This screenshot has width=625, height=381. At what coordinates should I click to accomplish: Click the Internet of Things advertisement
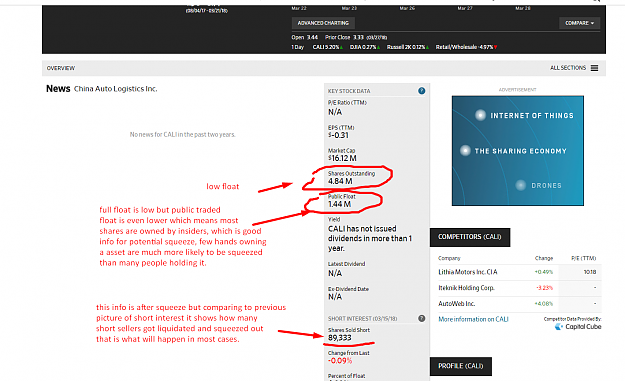point(518,151)
